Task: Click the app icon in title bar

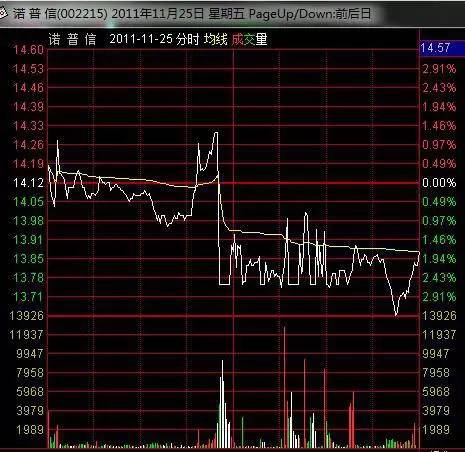Action: 3,13
